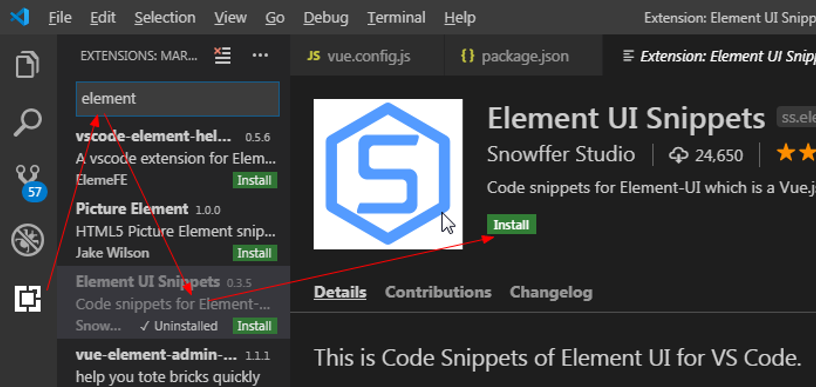Select the vue-element-admin extension entry
Screen dimensions: 817x388
pos(174,363)
